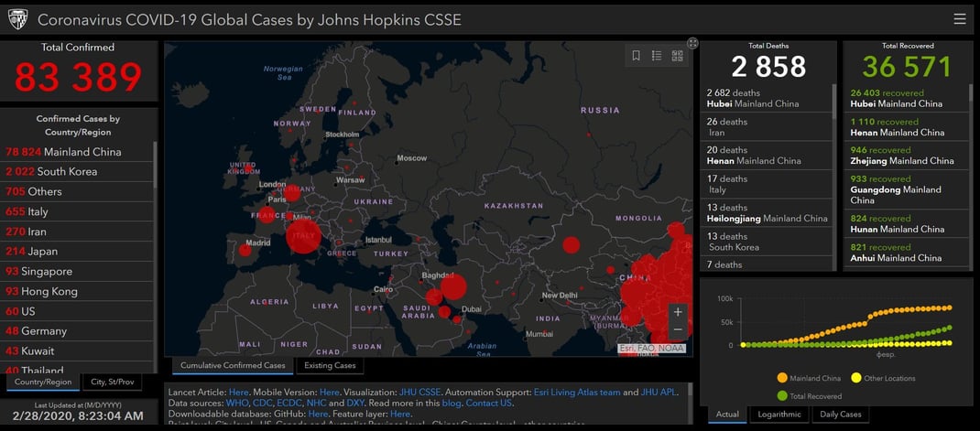Switch chart to Logarithmic tab

[x=778, y=415]
